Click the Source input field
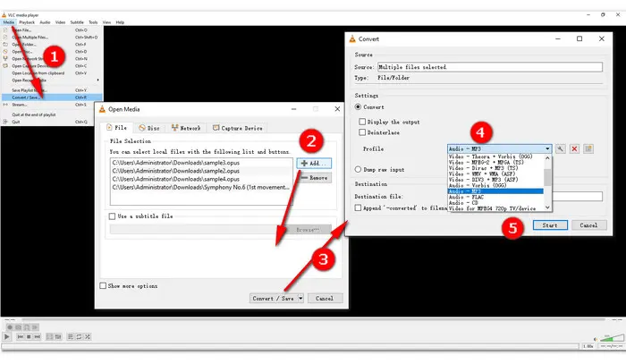This screenshot has height=364, width=626. tap(490, 67)
